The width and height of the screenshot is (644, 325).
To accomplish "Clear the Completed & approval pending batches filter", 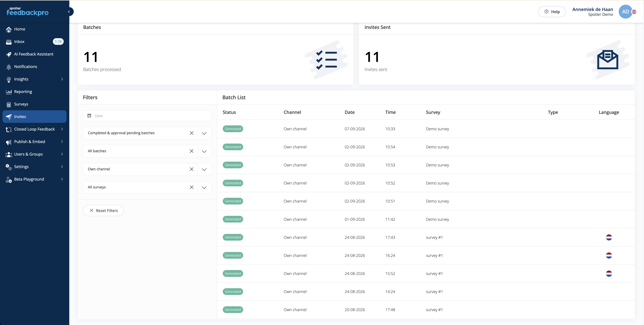I will 192,133.
